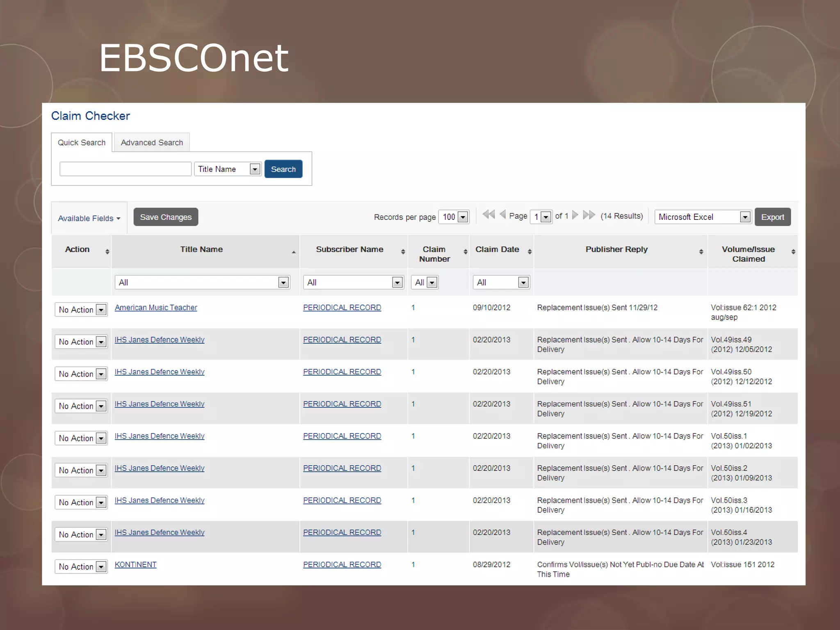Open action dropdown for Vol.49iss.51 row
This screenshot has width=840, height=630.
pyautogui.click(x=81, y=406)
